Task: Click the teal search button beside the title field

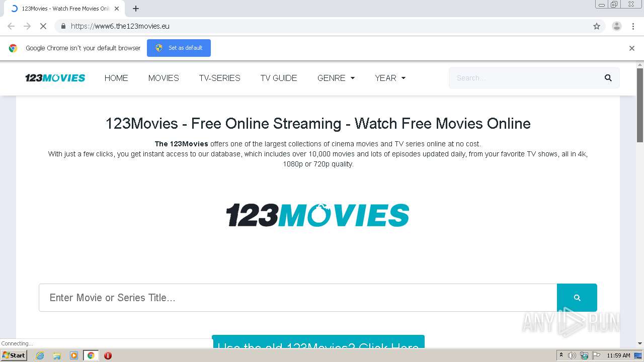Action: (x=577, y=298)
